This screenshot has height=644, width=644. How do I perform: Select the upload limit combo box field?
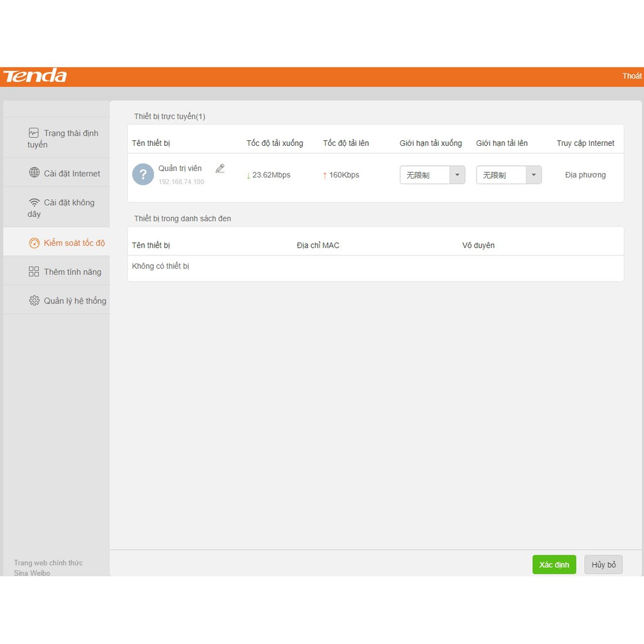[501, 175]
